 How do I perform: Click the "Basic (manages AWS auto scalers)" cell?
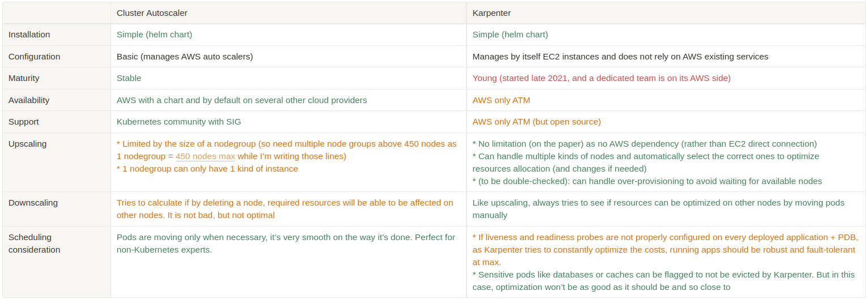[x=185, y=57]
